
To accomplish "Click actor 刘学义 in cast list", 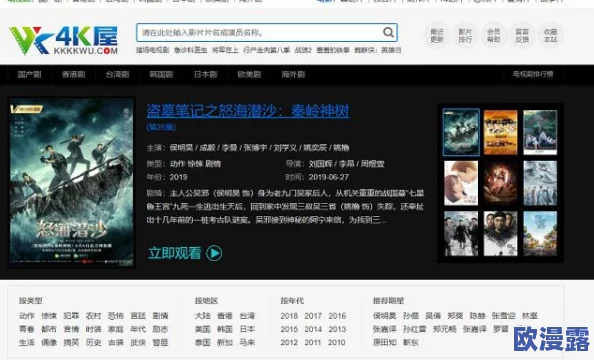I will click(285, 147).
